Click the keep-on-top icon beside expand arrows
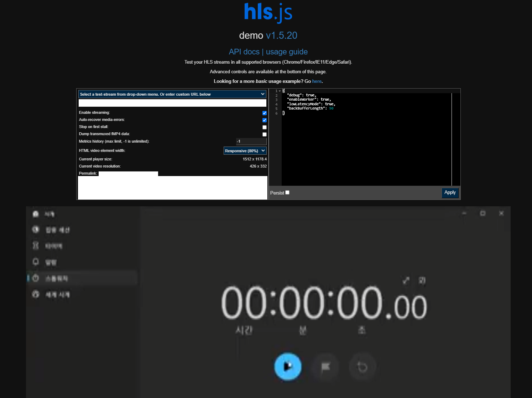The height and width of the screenshot is (398, 532). point(422,281)
